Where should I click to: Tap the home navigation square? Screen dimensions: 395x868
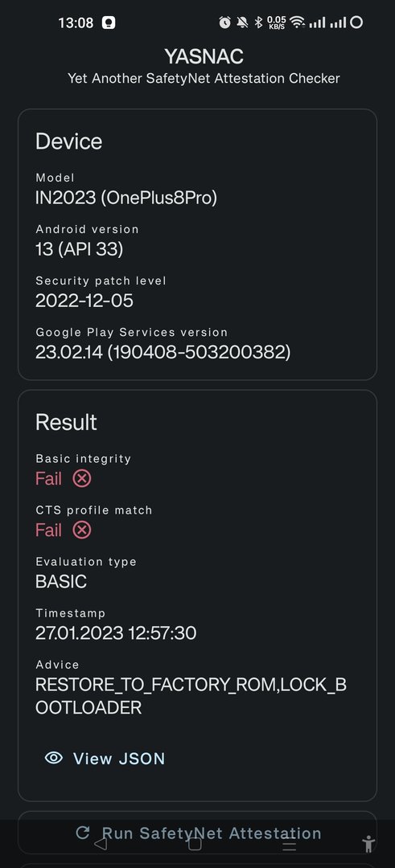point(195,844)
